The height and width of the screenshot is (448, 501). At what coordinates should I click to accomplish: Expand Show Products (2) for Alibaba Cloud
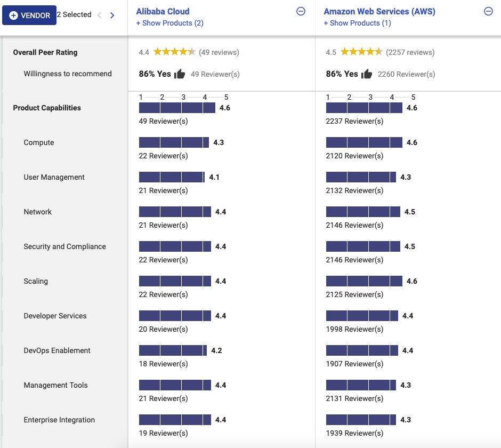pyautogui.click(x=169, y=23)
